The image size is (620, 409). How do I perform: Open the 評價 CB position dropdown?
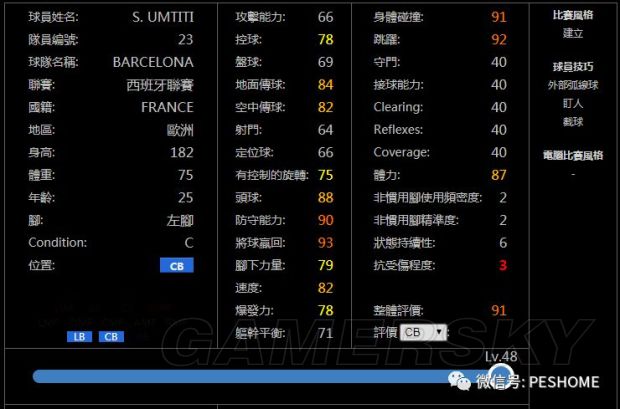pos(423,332)
